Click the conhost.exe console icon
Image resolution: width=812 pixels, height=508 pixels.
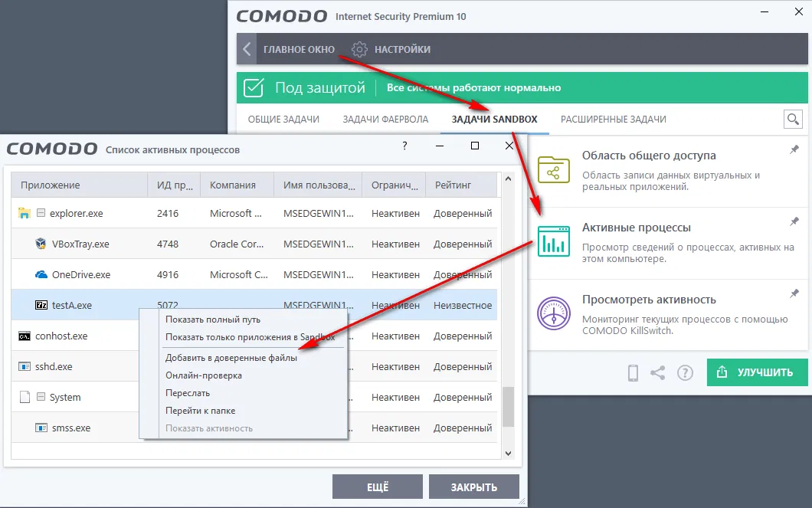coord(25,336)
